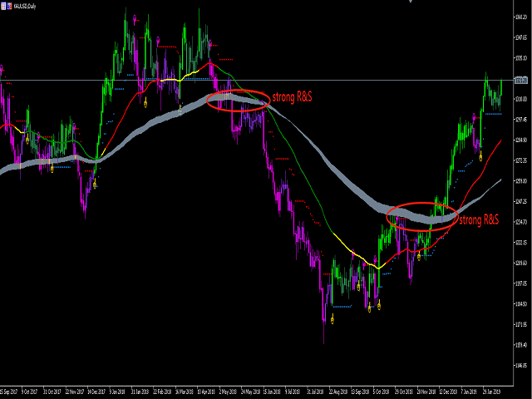Click the XAUUSD,Daily chart title label
The width and height of the screenshot is (532, 399).
(x=25, y=6)
